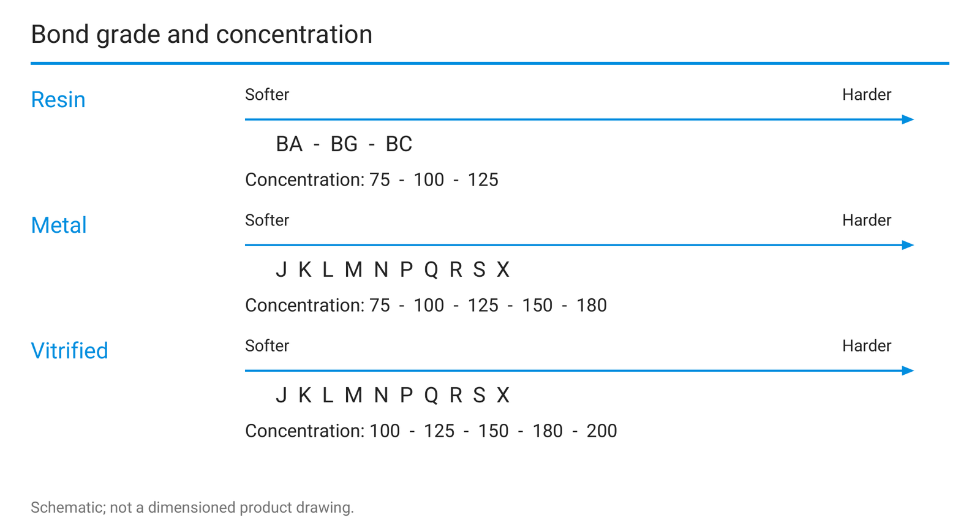This screenshot has width=980, height=531.
Task: Click the Harder label in the Metal row
Action: point(867,220)
